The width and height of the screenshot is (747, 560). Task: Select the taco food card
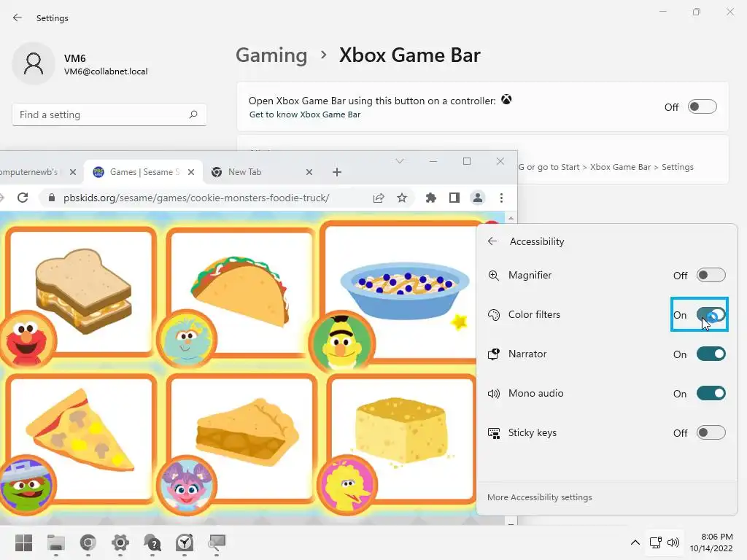point(241,292)
